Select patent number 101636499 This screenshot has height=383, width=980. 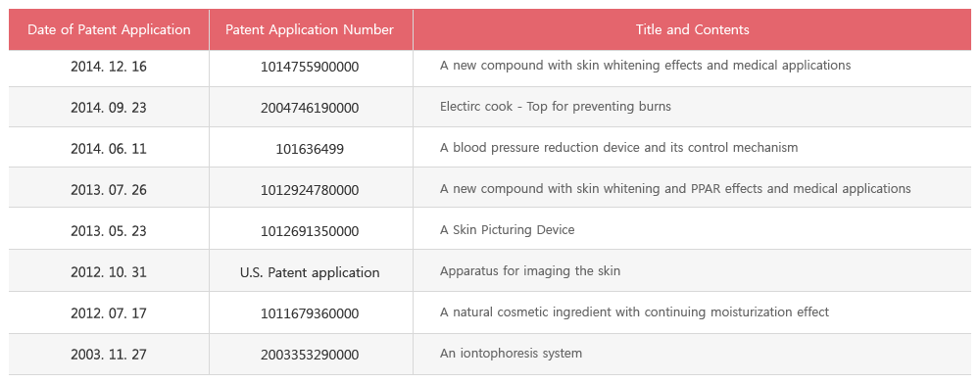pos(310,149)
